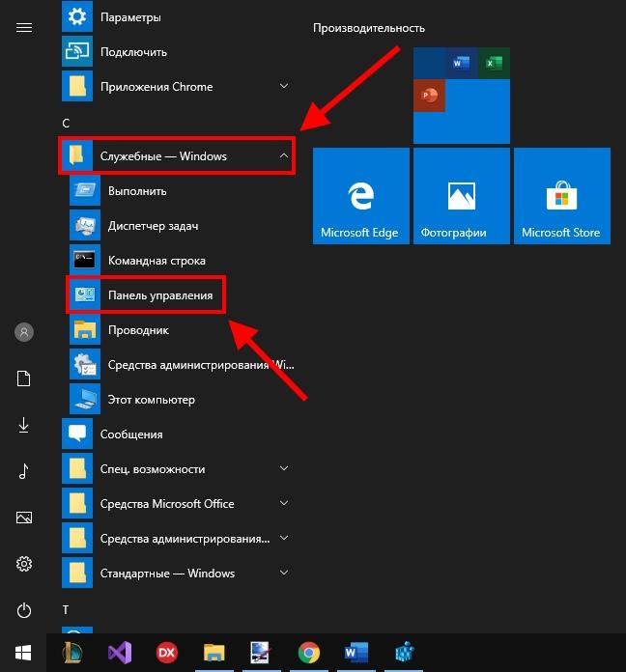The width and height of the screenshot is (626, 672).
Task: Click the Этот компьютер label
Action: point(152,400)
